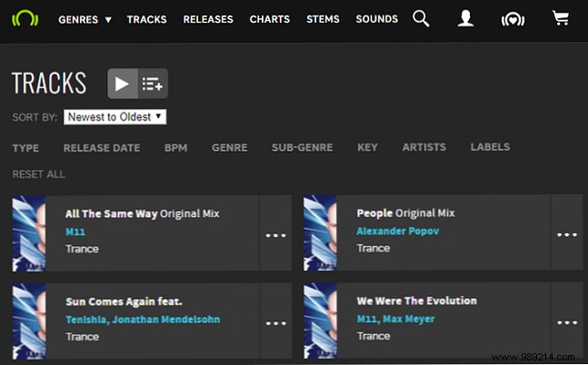The image size is (588, 365).
Task: Open the user account icon
Action: click(465, 18)
